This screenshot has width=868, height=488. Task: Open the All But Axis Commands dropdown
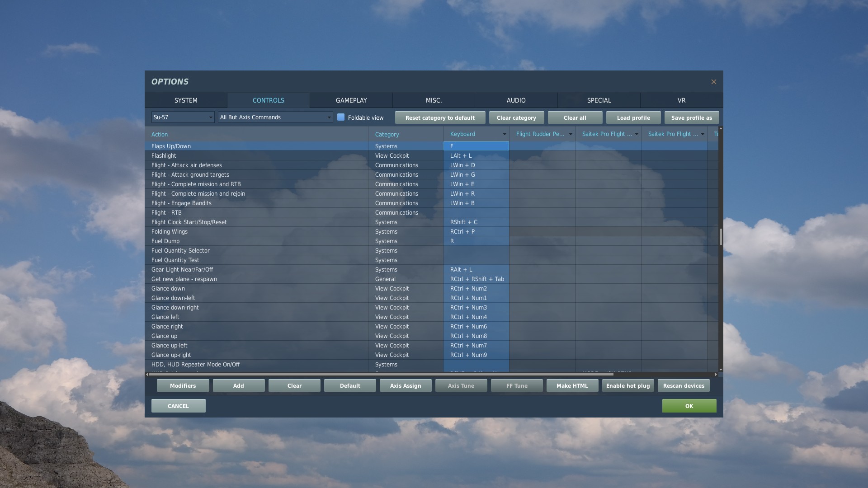(x=275, y=117)
